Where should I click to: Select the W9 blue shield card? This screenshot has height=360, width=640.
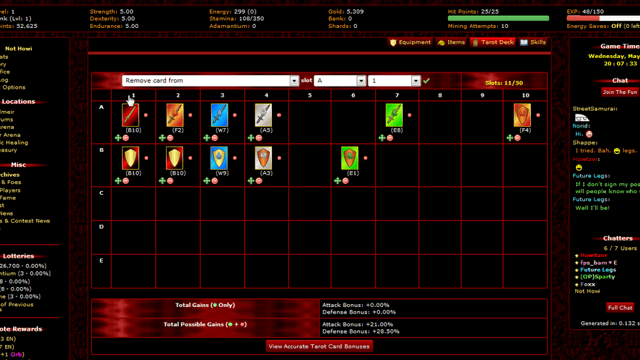[x=219, y=158]
